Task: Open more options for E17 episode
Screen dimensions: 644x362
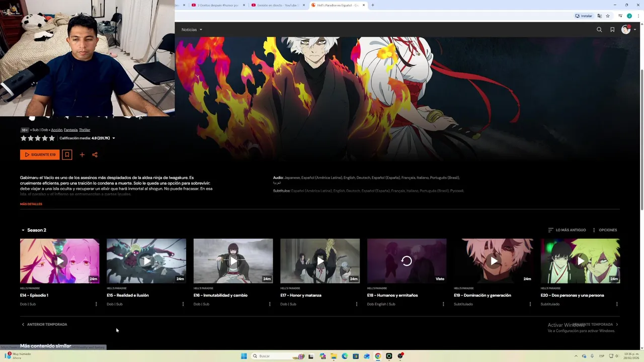Action: pyautogui.click(x=357, y=304)
